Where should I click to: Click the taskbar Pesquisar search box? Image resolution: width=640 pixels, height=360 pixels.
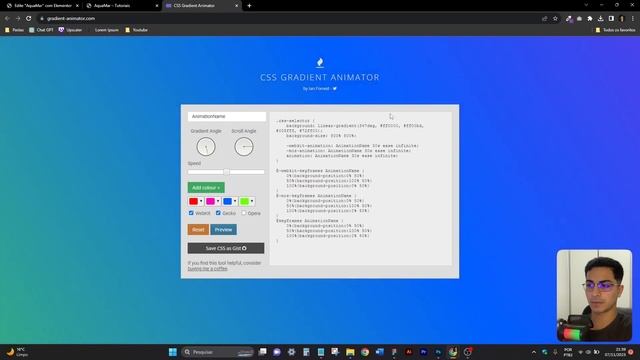(x=218, y=352)
